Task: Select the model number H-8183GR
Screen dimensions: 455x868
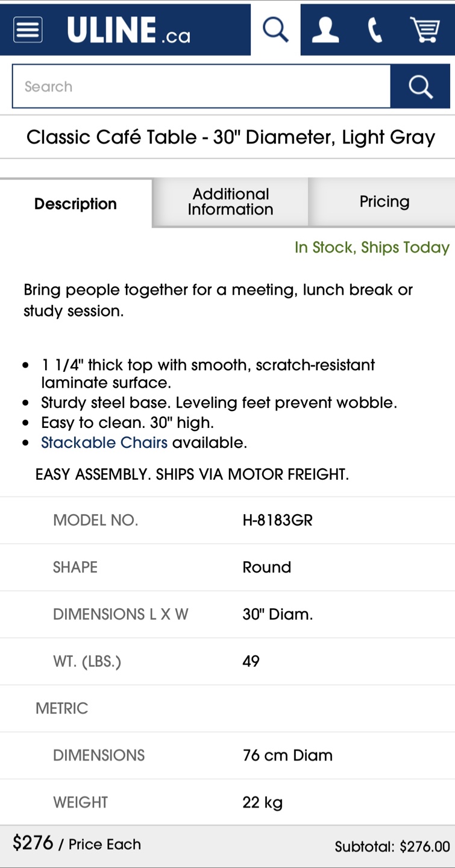Action: pyautogui.click(x=277, y=520)
